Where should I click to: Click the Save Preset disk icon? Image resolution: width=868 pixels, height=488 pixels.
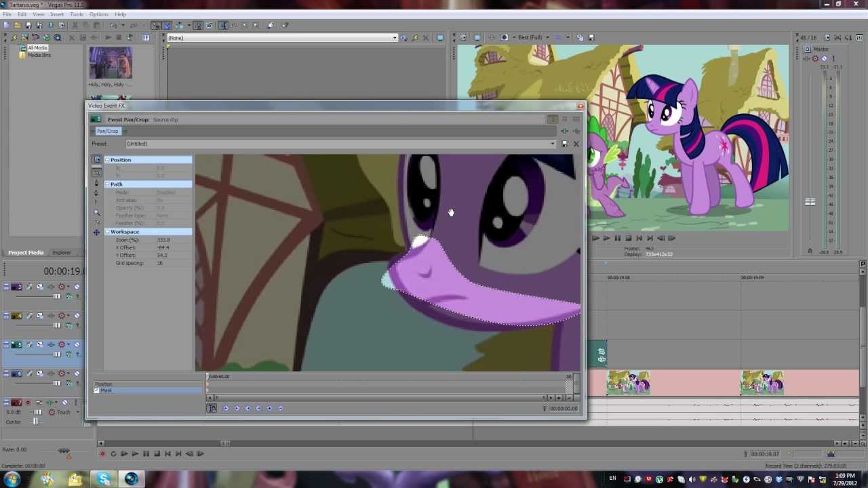[564, 144]
